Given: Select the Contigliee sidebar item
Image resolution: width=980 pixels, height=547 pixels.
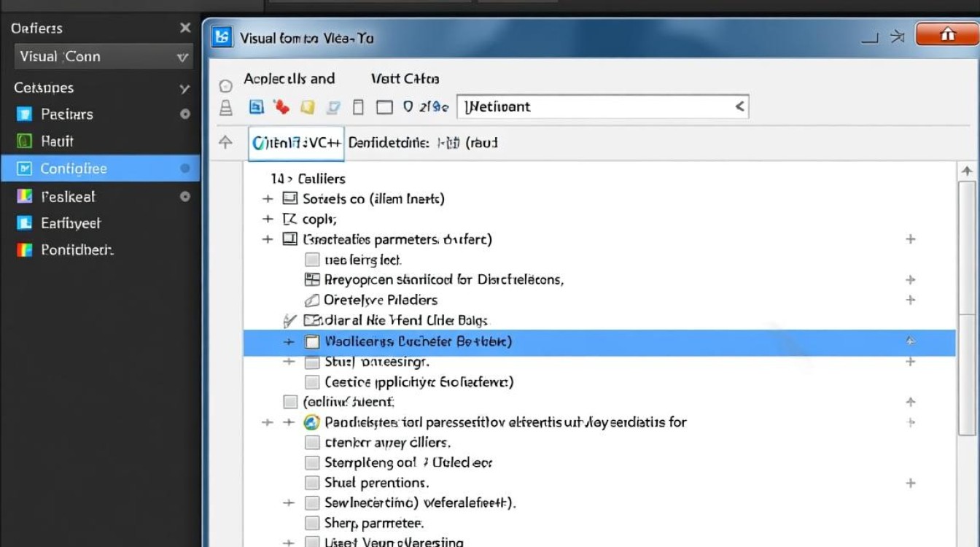Looking at the screenshot, I should pyautogui.click(x=73, y=168).
